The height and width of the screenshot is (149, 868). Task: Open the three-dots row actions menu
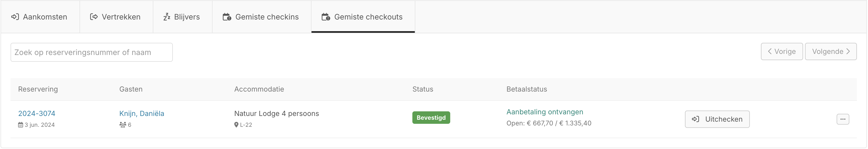[x=842, y=119]
